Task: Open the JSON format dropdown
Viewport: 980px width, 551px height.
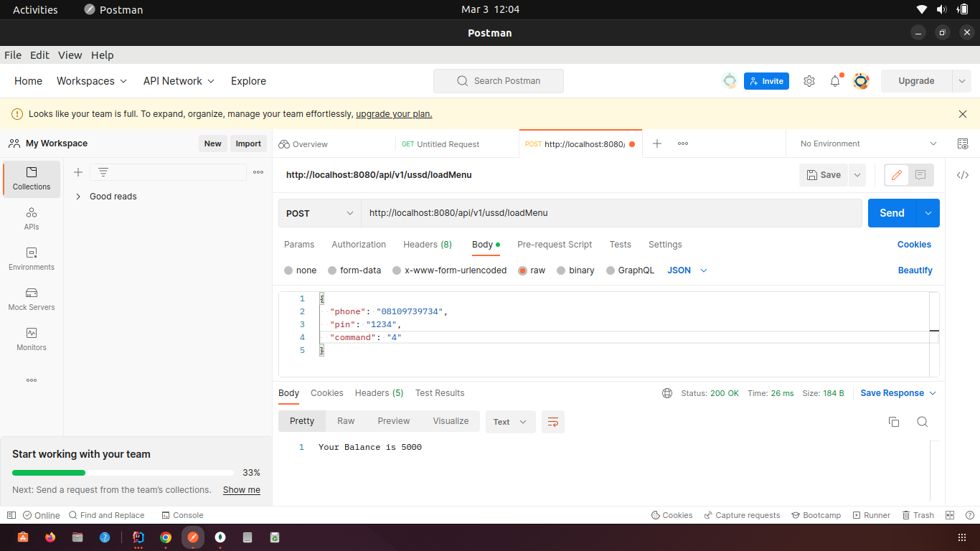Action: pos(685,270)
